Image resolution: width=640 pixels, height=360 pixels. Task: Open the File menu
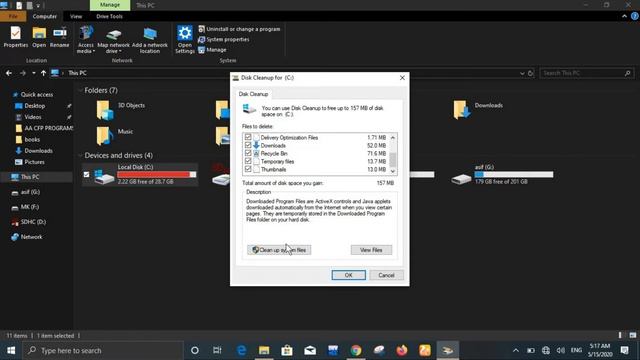(x=13, y=16)
